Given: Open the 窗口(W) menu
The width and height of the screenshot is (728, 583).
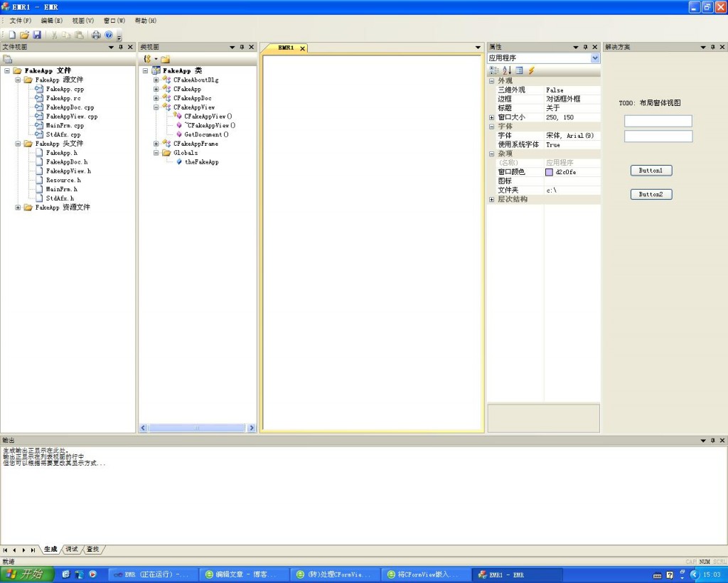Looking at the screenshot, I should coord(114,21).
